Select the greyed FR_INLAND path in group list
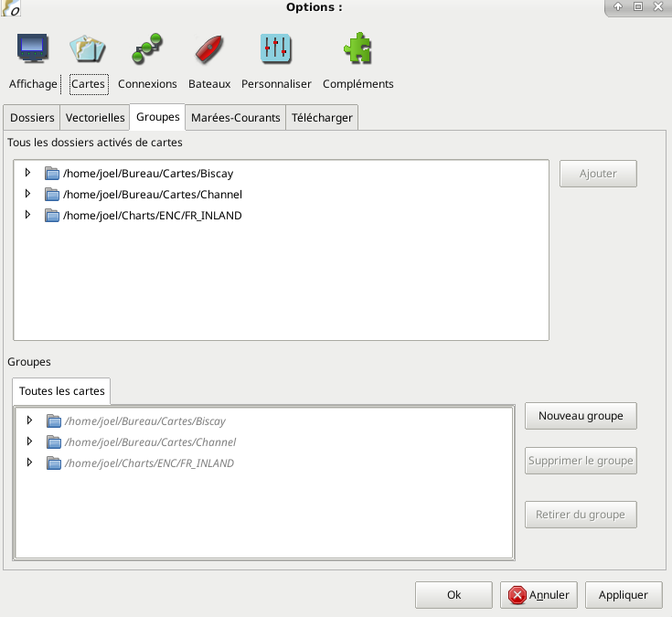This screenshot has height=617, width=672. 150,463
